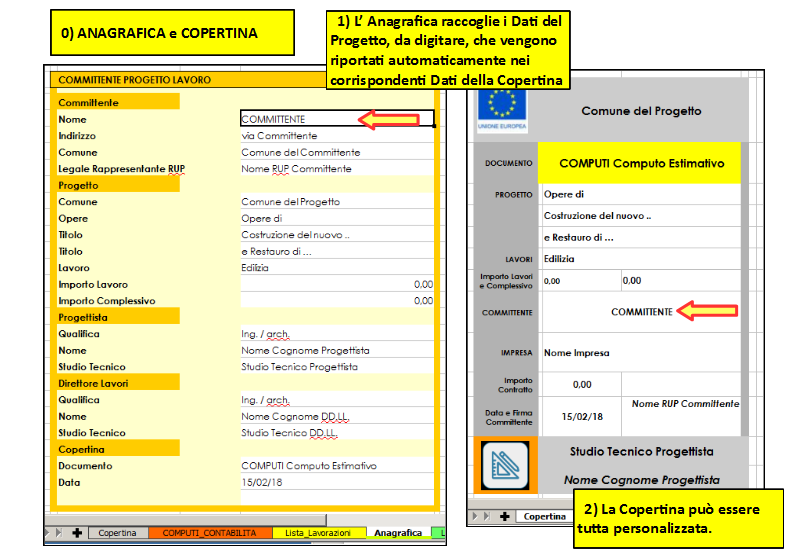Image resolution: width=793 pixels, height=559 pixels.
Task: Click 'Studio Tecnico Progettista' on Copertina sheet
Action: coord(642,451)
